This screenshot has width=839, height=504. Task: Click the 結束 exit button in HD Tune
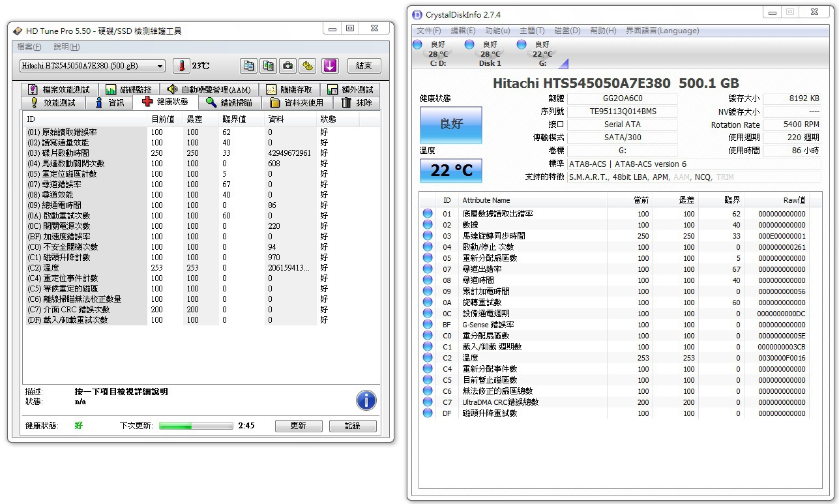point(364,66)
